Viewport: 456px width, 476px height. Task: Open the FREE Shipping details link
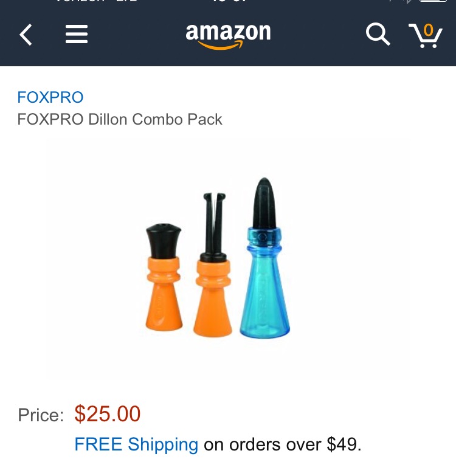(136, 444)
